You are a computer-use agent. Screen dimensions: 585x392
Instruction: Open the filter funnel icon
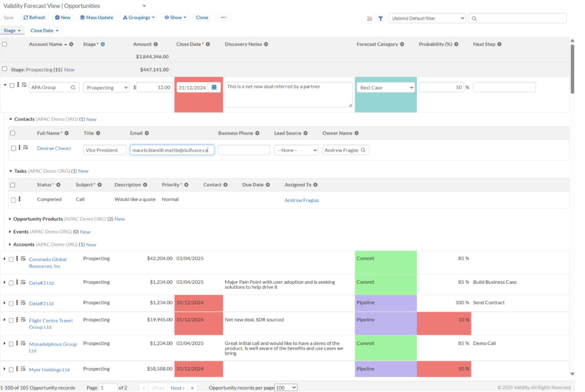pos(380,18)
